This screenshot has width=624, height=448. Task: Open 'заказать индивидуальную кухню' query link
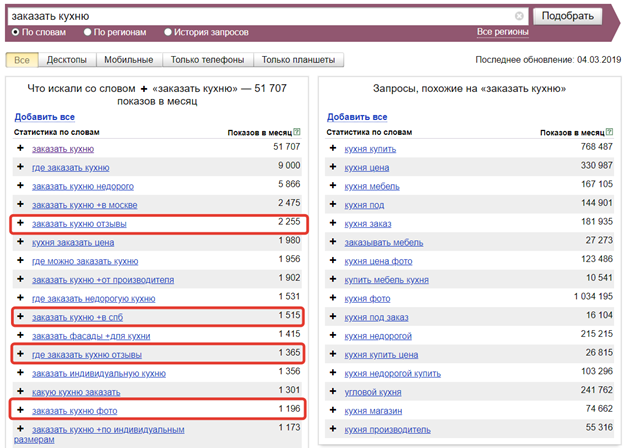[x=99, y=374]
